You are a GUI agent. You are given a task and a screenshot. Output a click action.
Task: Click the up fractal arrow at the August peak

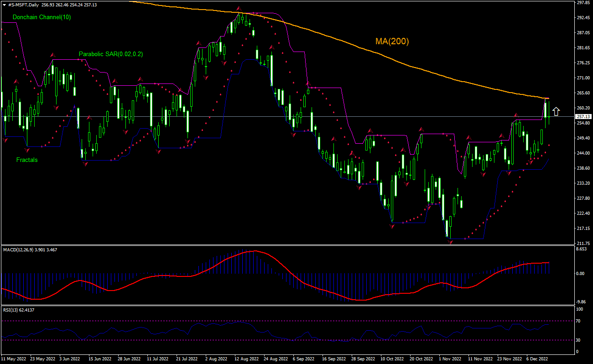(238, 9)
